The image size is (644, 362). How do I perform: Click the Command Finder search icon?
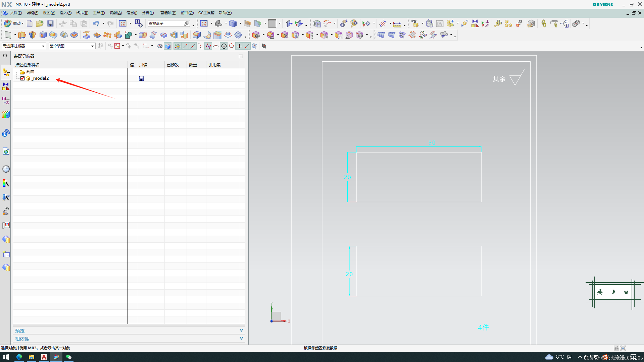(x=187, y=23)
